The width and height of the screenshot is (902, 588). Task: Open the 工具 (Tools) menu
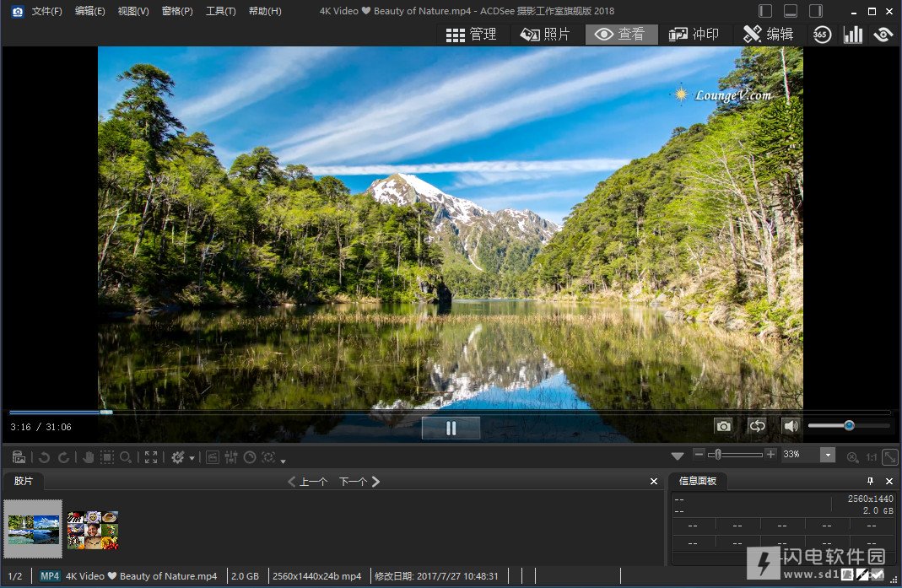[221, 11]
